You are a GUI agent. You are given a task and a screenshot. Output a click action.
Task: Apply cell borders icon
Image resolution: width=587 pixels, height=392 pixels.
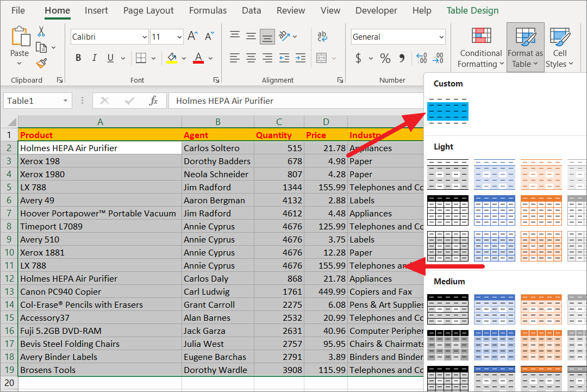coord(141,58)
